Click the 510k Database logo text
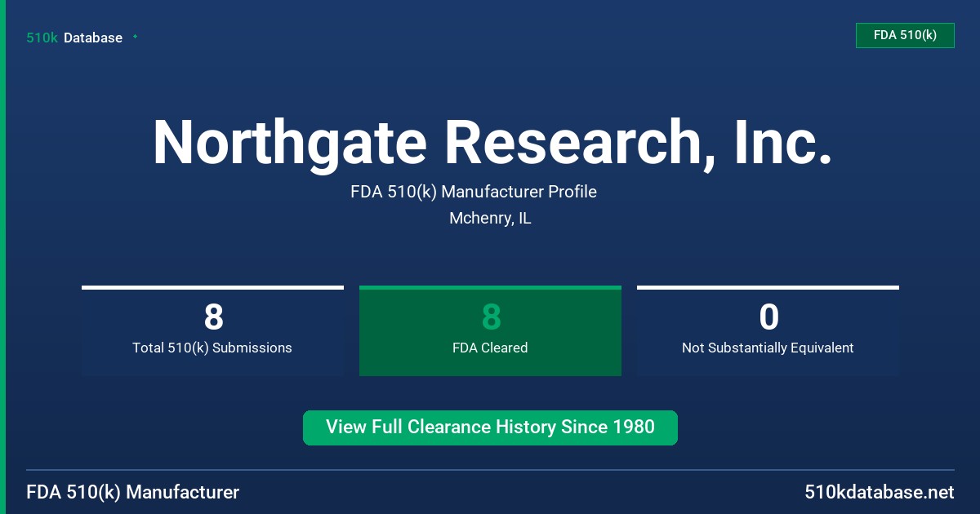Viewport: 980px width, 514px height. (74, 38)
